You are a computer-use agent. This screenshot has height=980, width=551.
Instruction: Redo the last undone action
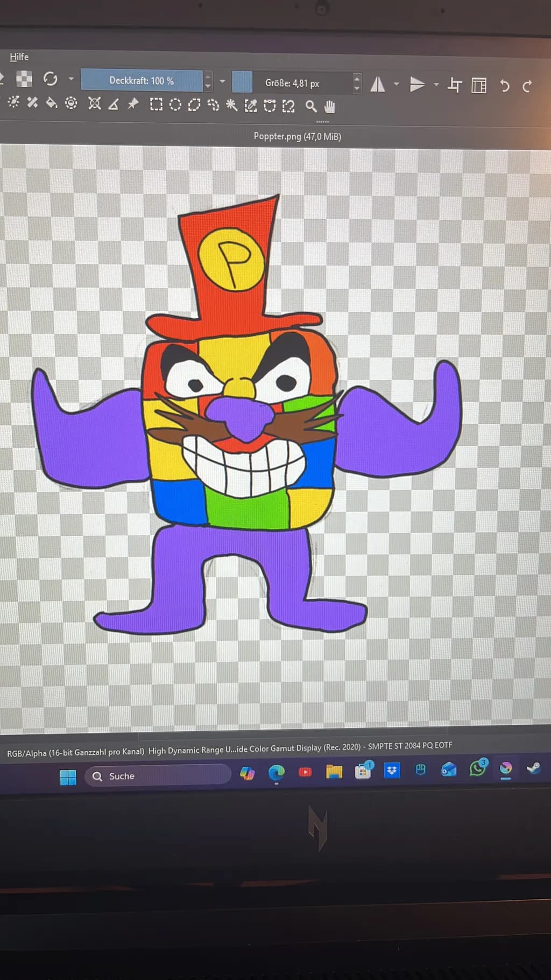click(x=527, y=86)
